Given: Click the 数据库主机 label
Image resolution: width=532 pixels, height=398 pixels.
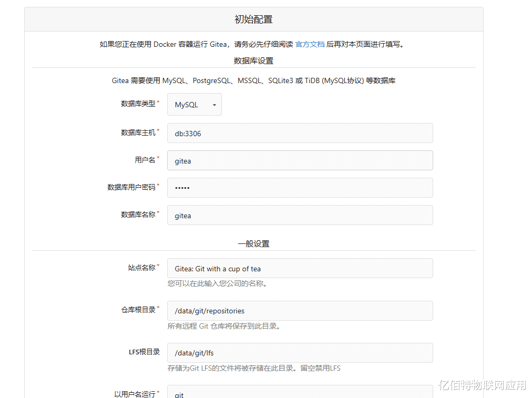Looking at the screenshot, I should [138, 132].
